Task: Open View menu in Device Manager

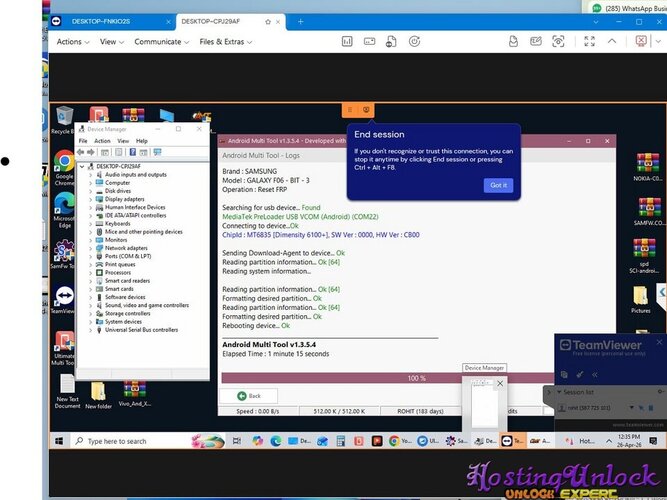Action: click(123, 141)
